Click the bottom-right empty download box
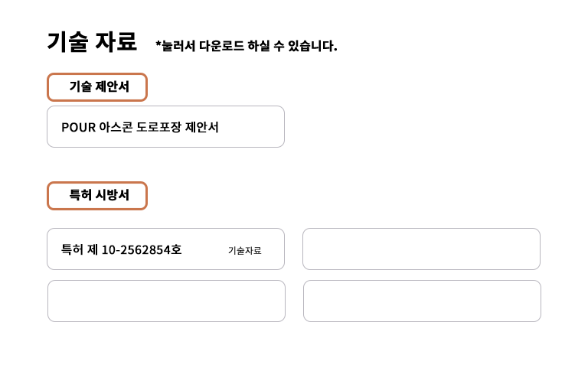The width and height of the screenshot is (588, 384). pyautogui.click(x=422, y=301)
